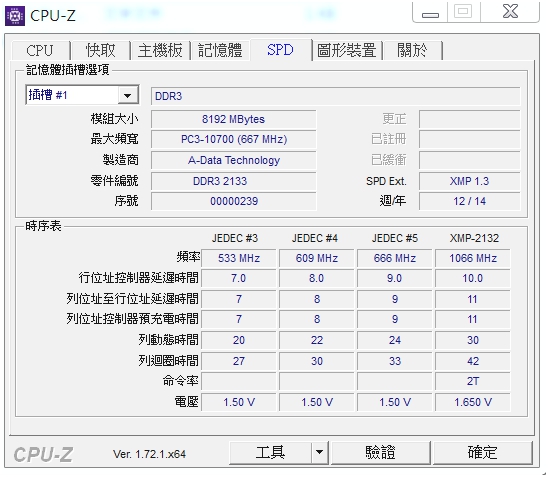Viewport: 548px width, 477px height.
Task: Click the 1066 MHz frequency cell
Action: 473,258
